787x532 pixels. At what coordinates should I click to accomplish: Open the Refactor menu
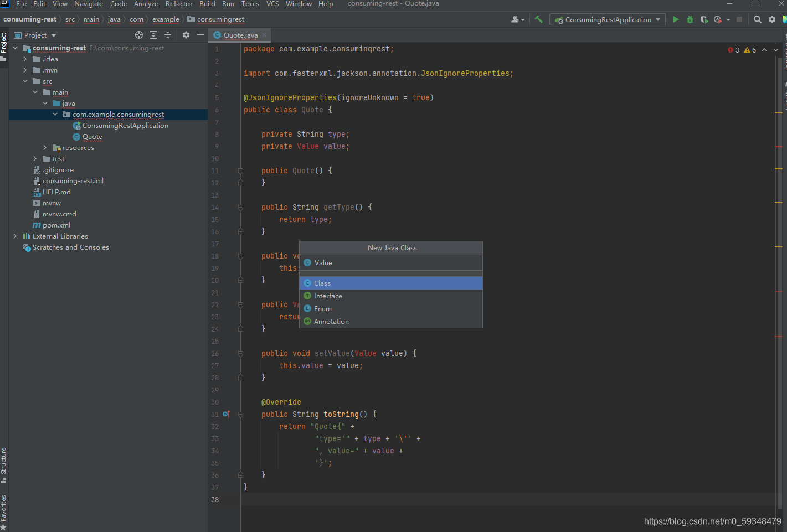click(x=178, y=4)
